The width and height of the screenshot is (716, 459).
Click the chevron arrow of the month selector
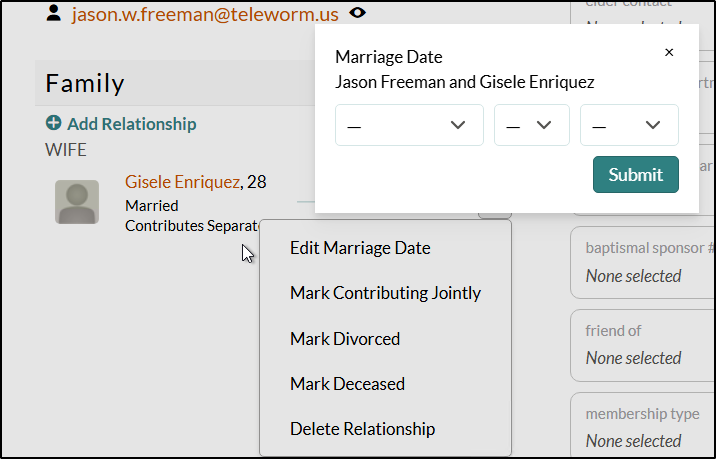458,125
